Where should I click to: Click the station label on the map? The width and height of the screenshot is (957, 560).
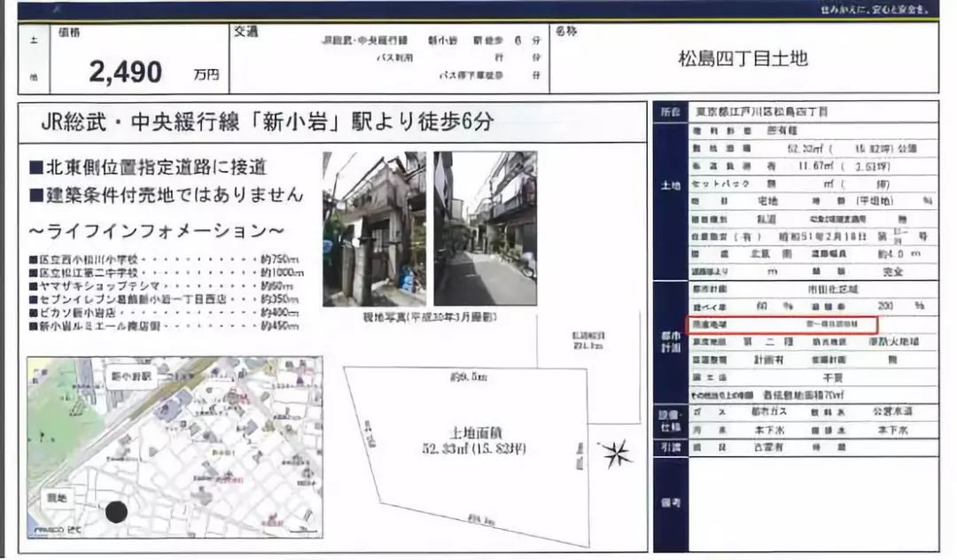coord(130,377)
